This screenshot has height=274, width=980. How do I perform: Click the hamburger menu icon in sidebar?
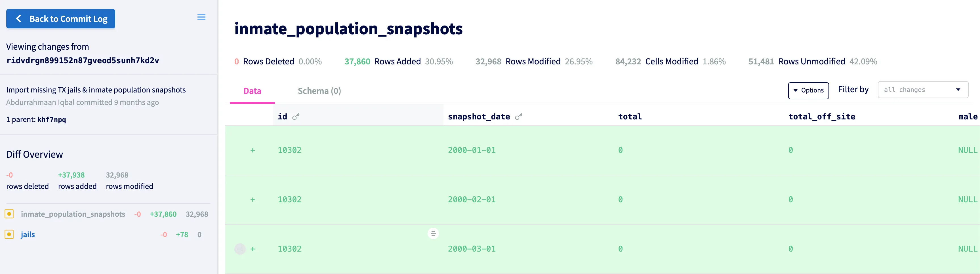point(201,17)
